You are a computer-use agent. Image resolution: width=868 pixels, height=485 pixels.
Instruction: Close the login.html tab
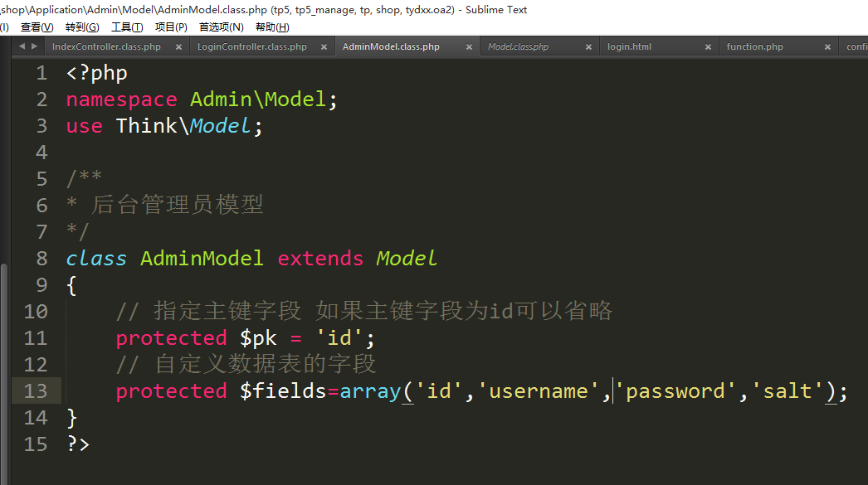(x=708, y=47)
